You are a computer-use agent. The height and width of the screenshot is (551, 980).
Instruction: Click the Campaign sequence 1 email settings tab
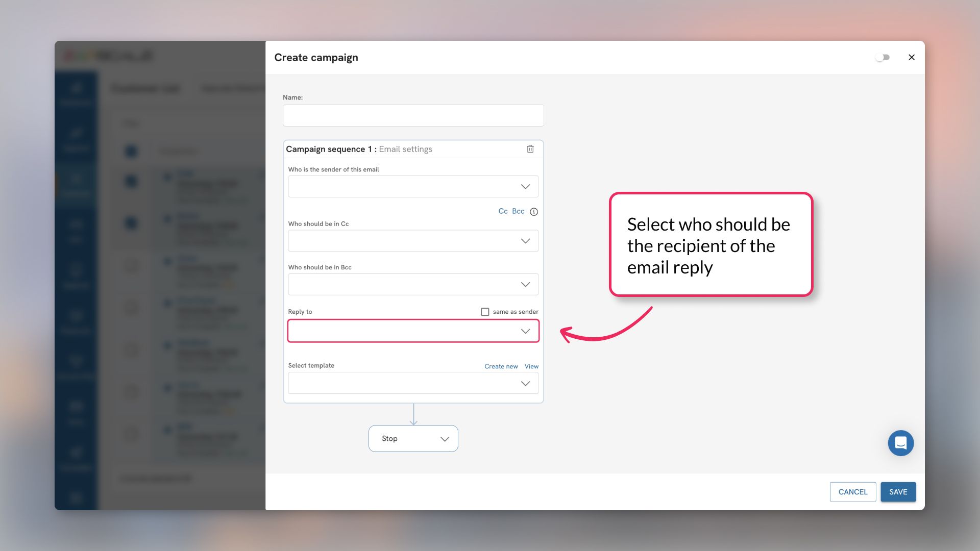tap(359, 148)
